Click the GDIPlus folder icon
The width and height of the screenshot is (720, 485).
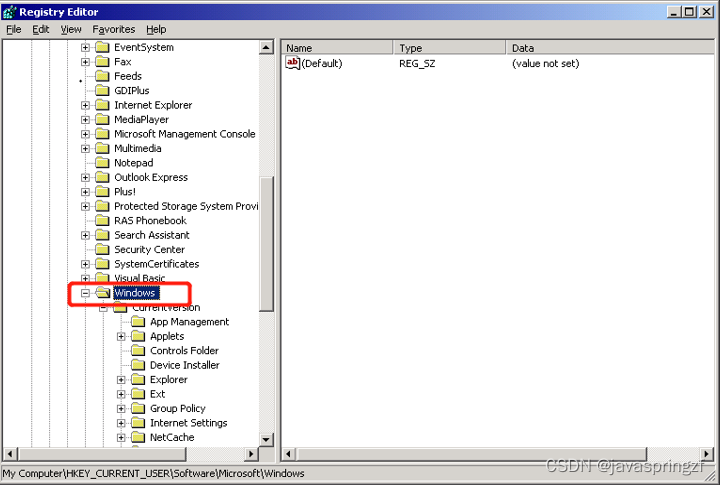click(102, 90)
